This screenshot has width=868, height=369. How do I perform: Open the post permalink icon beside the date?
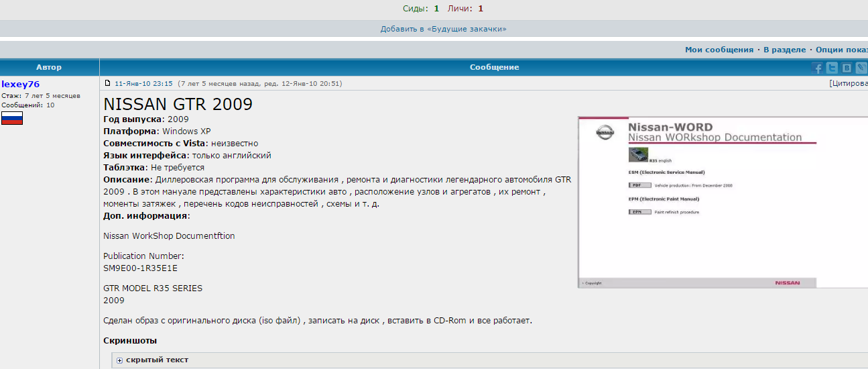click(x=107, y=83)
